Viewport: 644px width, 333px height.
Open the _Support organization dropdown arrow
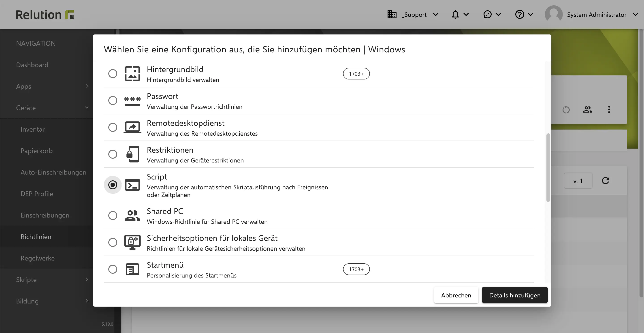(435, 15)
